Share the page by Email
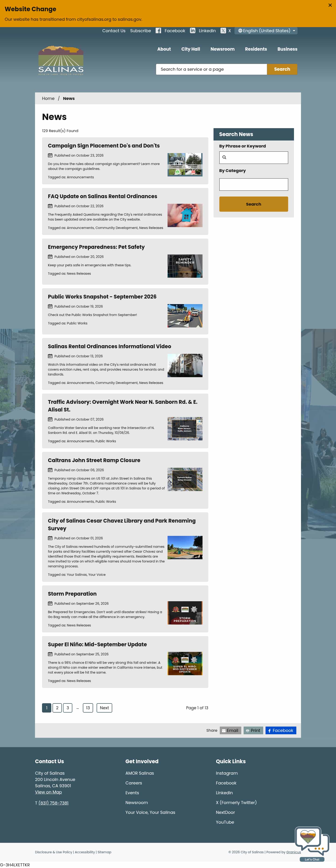336x868 pixels. tap(231, 731)
